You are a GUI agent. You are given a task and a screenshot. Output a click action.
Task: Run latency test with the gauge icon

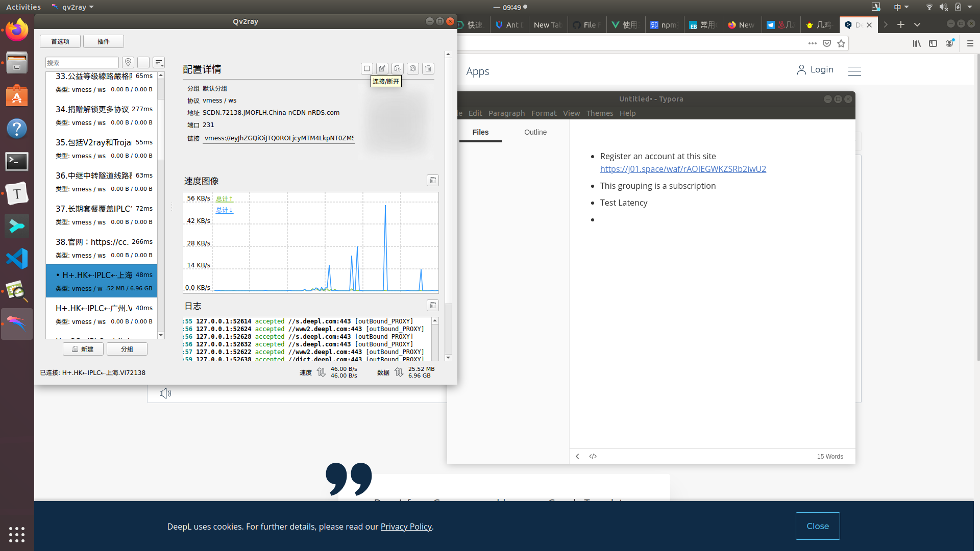click(x=413, y=68)
